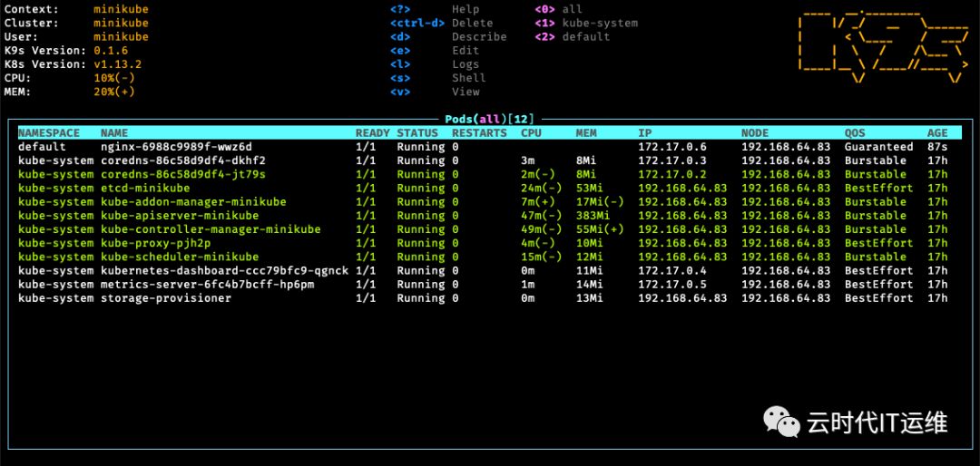Click the NAMESPACE column header

[49, 133]
